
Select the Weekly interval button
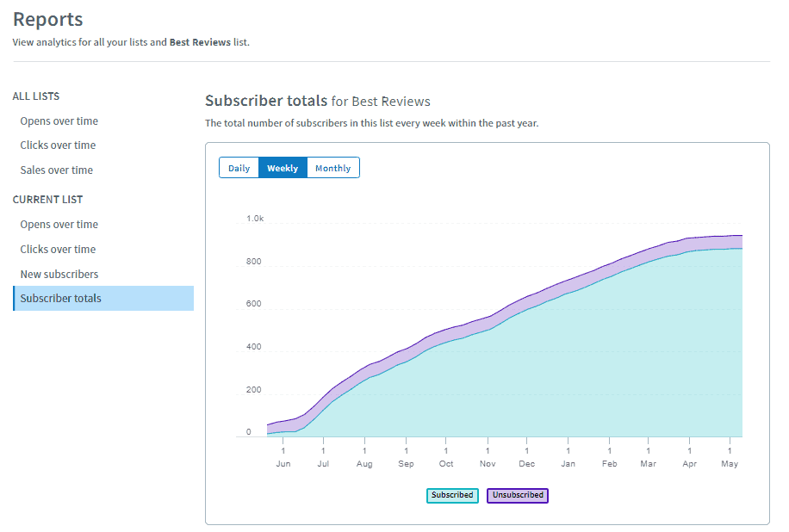(283, 168)
